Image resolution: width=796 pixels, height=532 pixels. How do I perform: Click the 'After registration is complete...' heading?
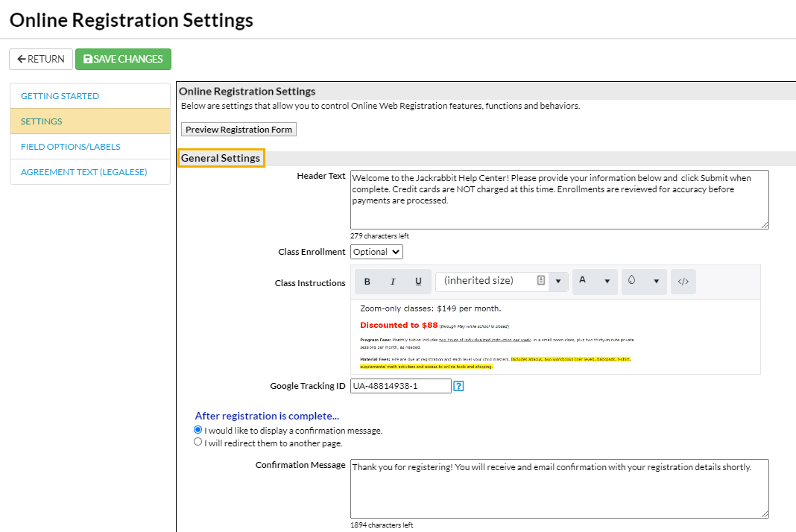[267, 416]
